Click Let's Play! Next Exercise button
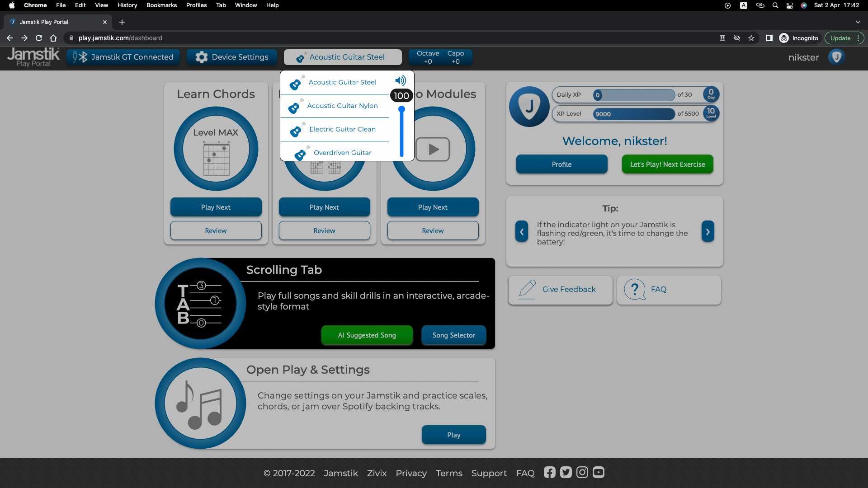The width and height of the screenshot is (868, 488). (x=668, y=164)
